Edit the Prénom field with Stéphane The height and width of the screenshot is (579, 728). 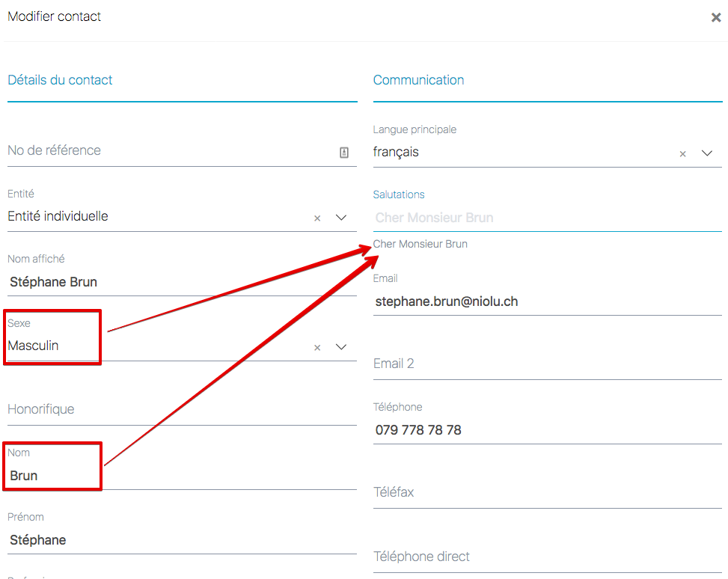tap(180, 540)
